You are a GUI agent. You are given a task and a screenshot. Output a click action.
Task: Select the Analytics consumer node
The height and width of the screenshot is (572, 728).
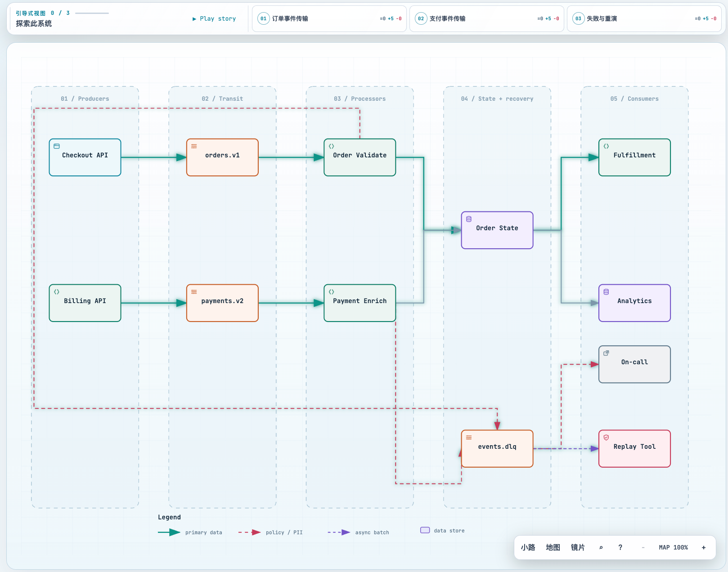click(x=634, y=303)
